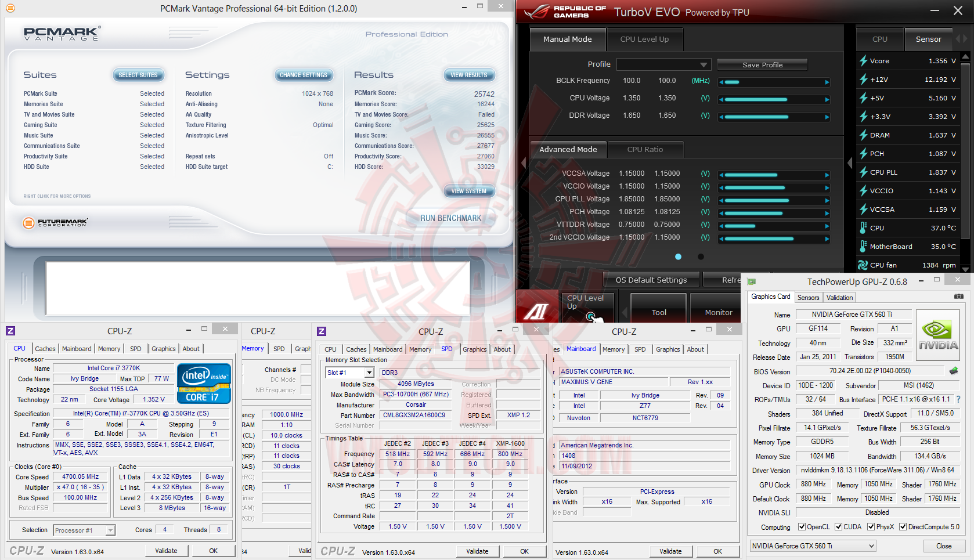Select the highlighted blue page dot in TurboV
The image size is (974, 560).
678,256
